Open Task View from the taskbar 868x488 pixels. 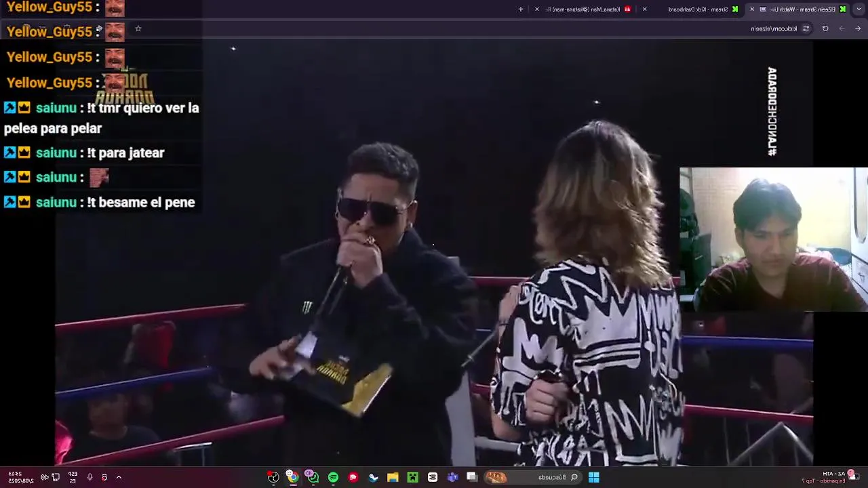click(x=472, y=477)
